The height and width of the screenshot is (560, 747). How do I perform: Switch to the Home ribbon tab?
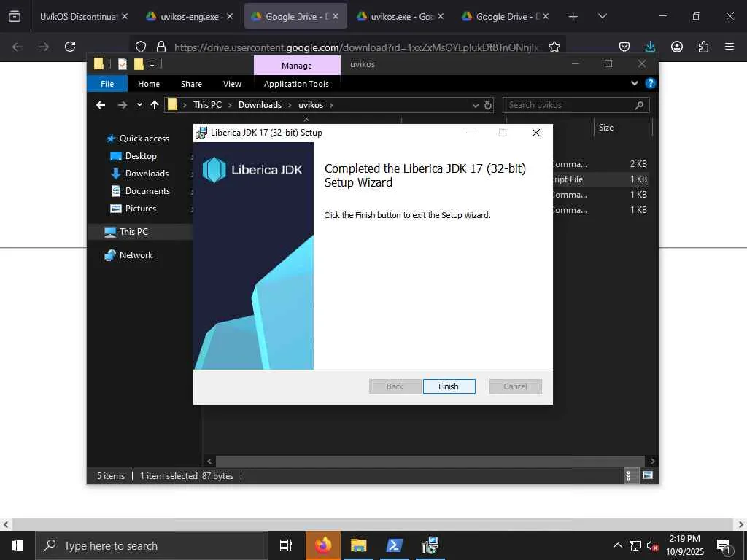point(149,84)
